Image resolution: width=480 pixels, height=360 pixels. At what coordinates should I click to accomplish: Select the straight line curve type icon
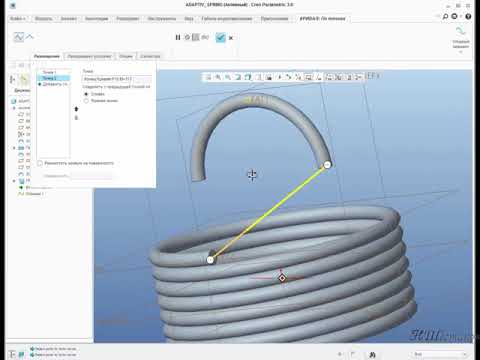30,36
